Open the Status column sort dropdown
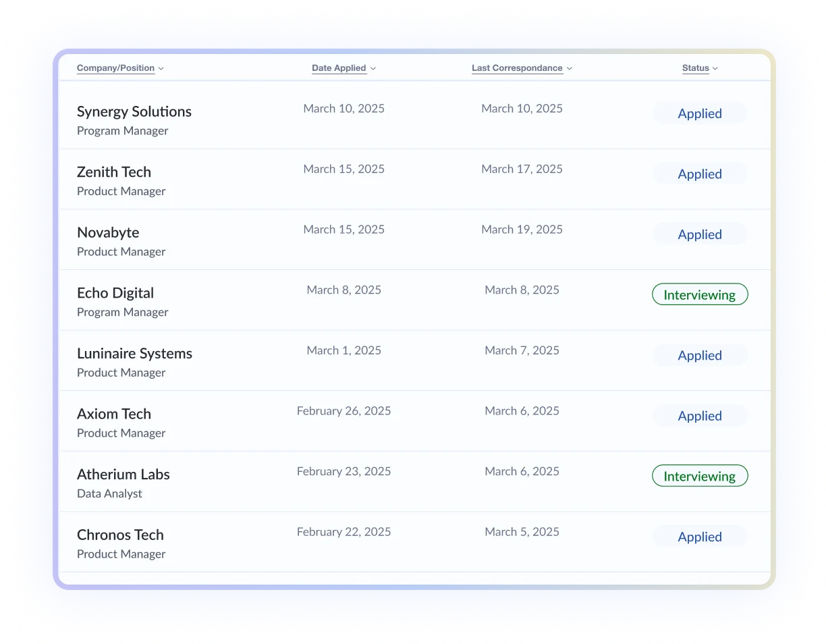 click(700, 68)
